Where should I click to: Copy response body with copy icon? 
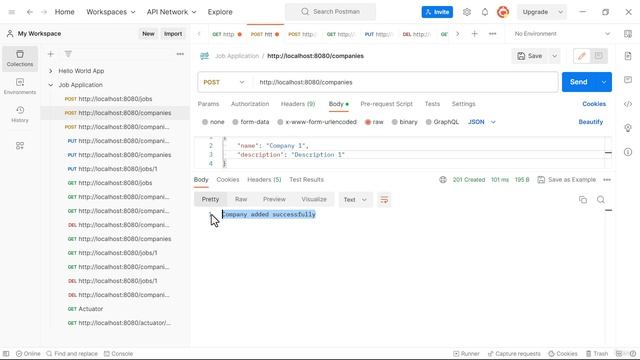[583, 200]
